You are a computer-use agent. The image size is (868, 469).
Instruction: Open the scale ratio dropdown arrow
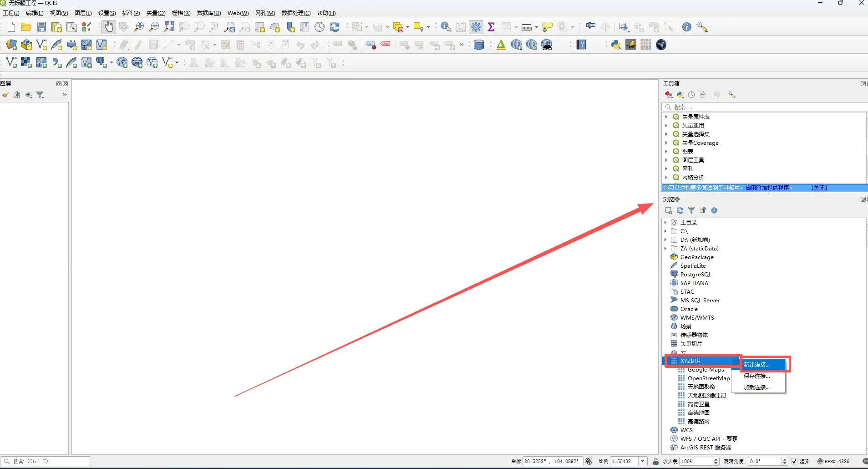(643, 461)
